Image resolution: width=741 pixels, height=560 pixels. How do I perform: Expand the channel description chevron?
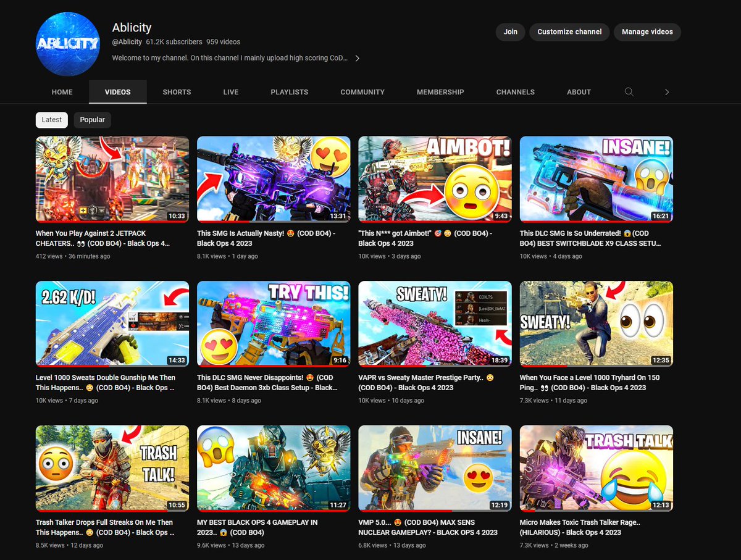[x=357, y=58]
